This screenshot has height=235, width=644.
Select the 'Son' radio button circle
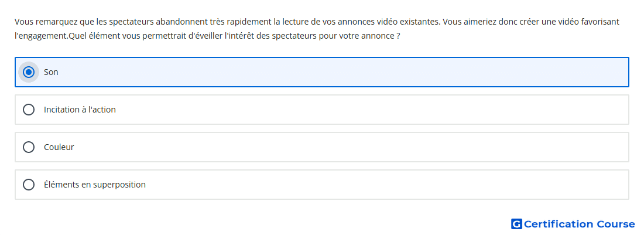tap(28, 72)
